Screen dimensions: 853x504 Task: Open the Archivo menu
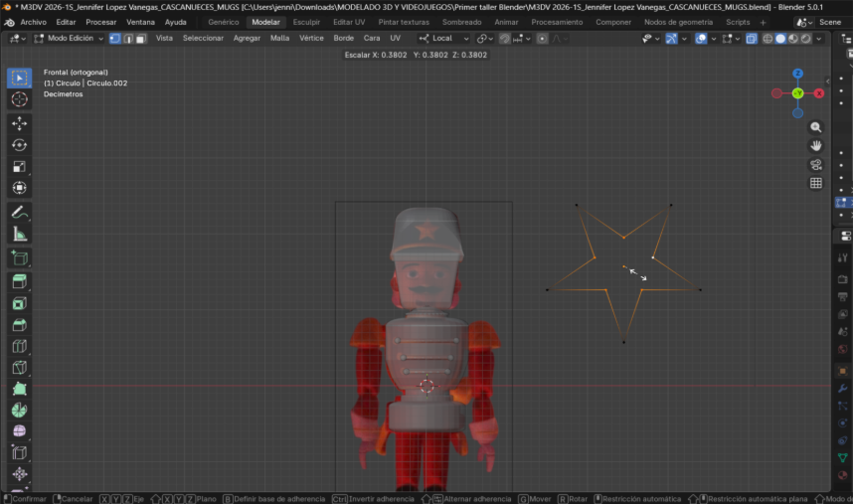(33, 22)
